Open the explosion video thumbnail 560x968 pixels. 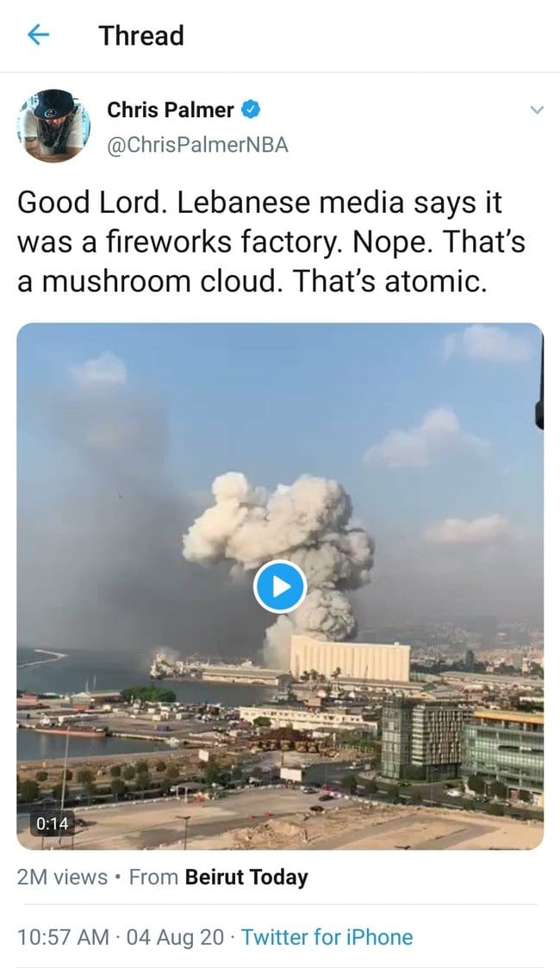pyautogui.click(x=280, y=586)
